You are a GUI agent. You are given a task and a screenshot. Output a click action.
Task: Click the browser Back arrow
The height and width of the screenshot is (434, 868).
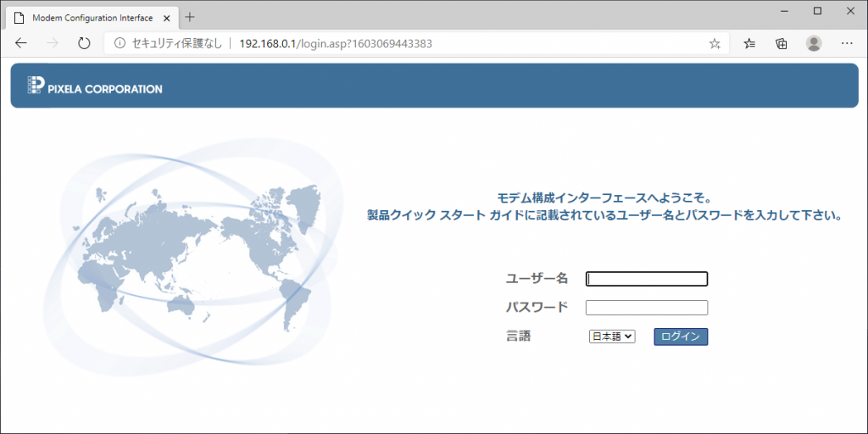pos(21,43)
